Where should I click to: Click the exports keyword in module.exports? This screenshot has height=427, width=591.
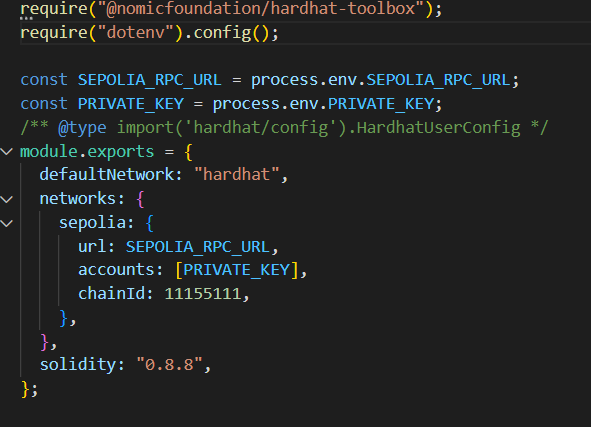click(x=121, y=152)
